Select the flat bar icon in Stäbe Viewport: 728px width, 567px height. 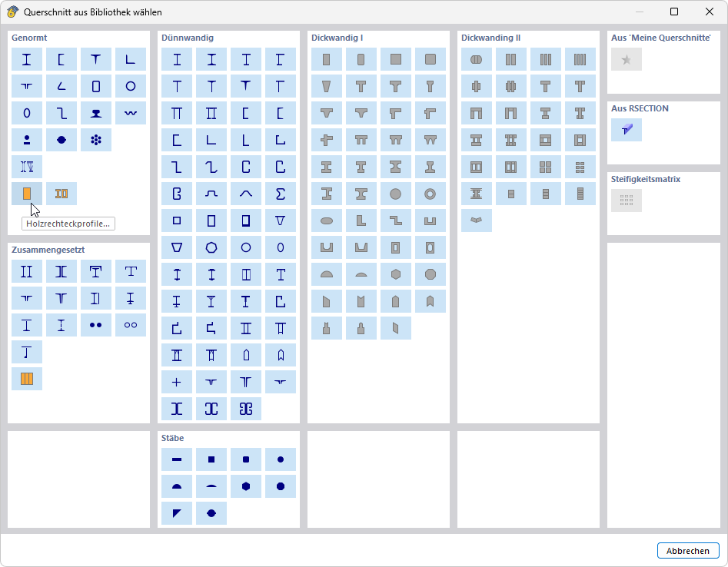[177, 459]
